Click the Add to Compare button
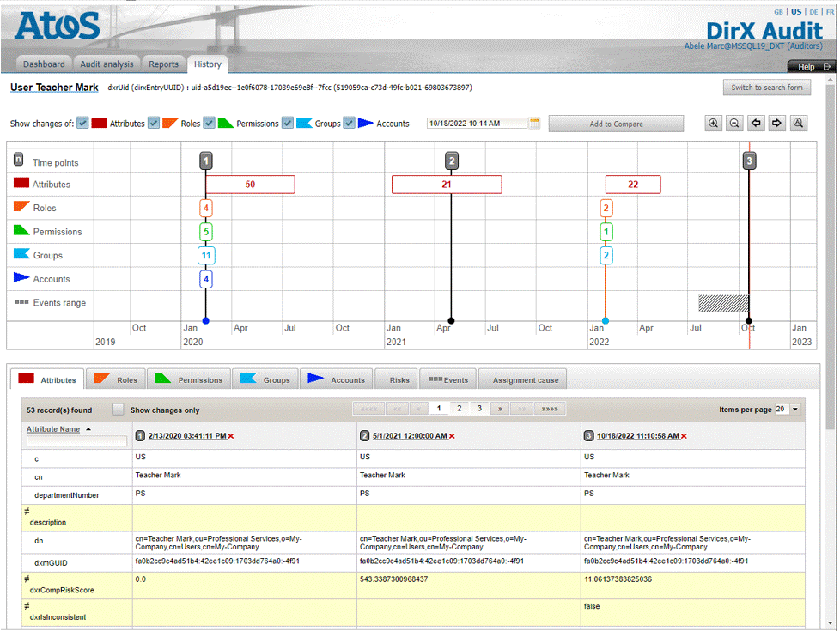840x631 pixels. 616,124
